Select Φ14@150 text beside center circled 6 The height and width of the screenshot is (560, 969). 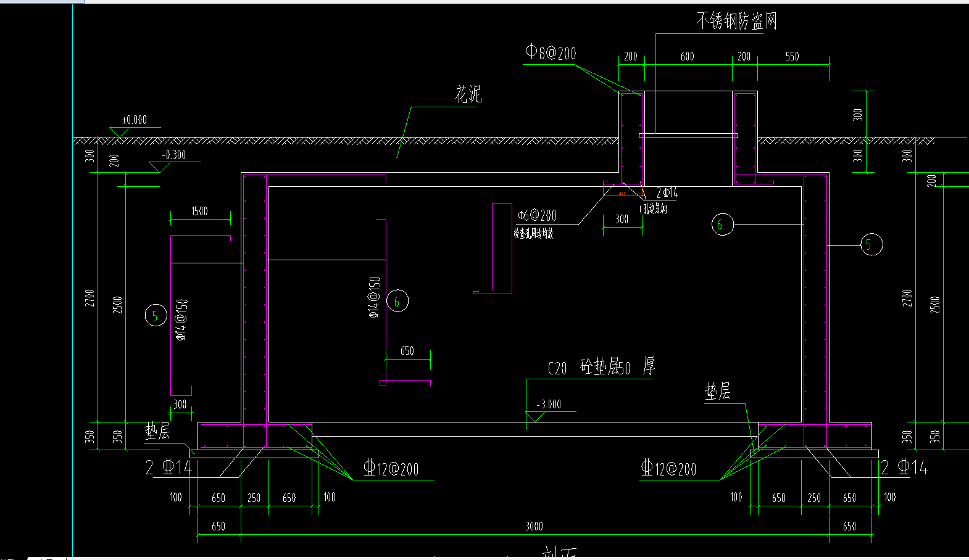point(374,298)
